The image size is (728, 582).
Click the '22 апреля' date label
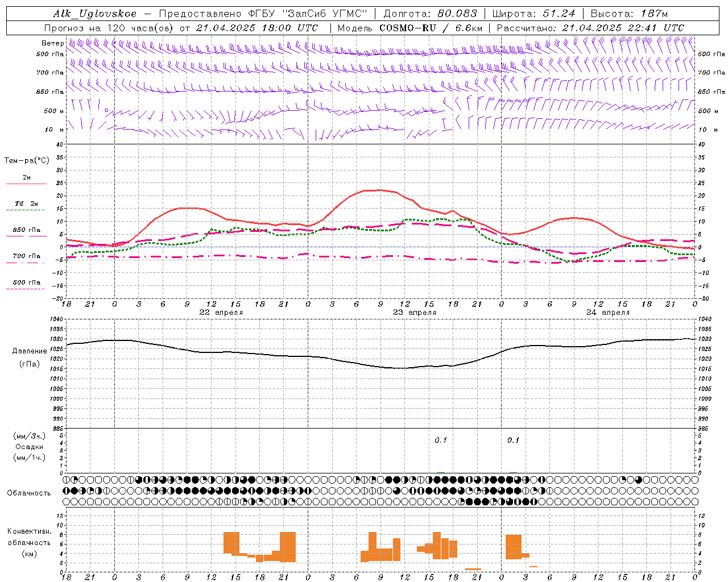click(221, 313)
